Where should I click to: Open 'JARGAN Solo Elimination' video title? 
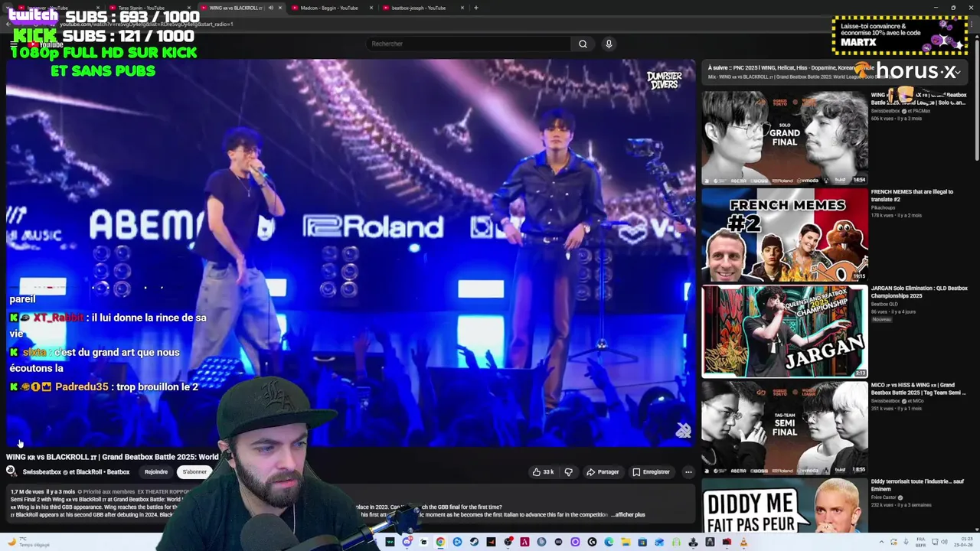pyautogui.click(x=919, y=292)
